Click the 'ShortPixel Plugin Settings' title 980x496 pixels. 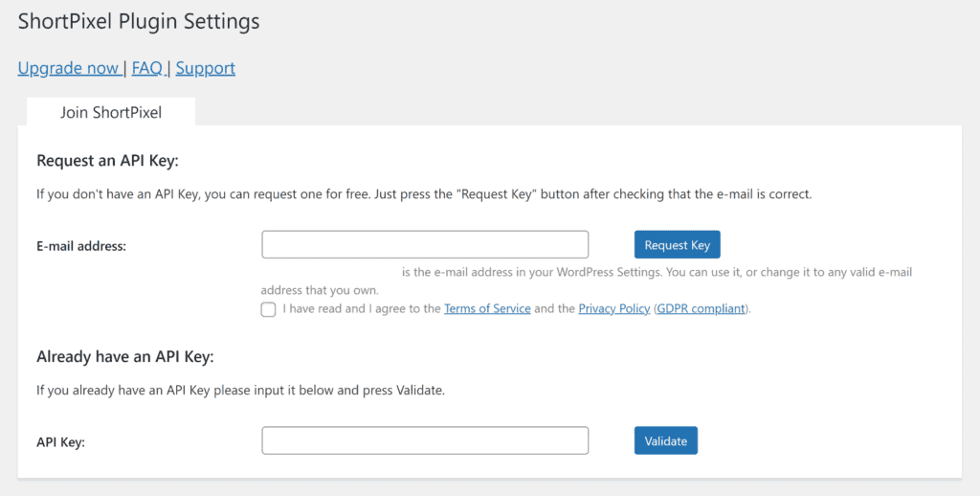click(x=139, y=21)
